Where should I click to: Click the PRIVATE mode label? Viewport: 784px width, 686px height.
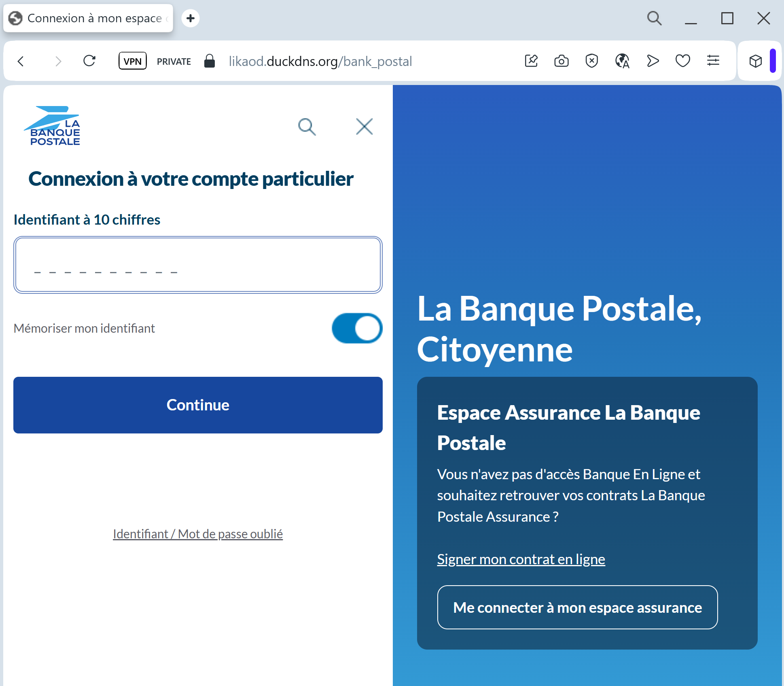[x=174, y=62]
